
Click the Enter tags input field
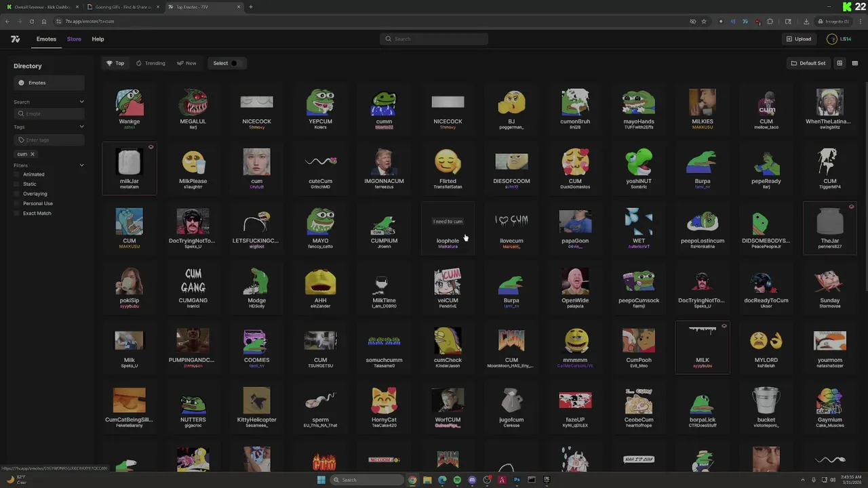[49, 140]
